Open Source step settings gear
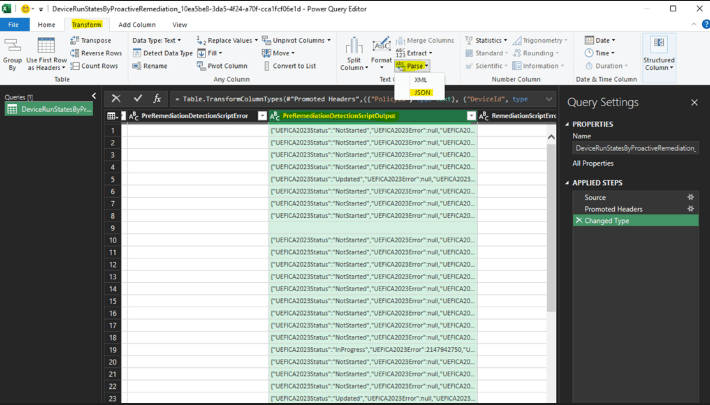This screenshot has width=710, height=405. [691, 197]
